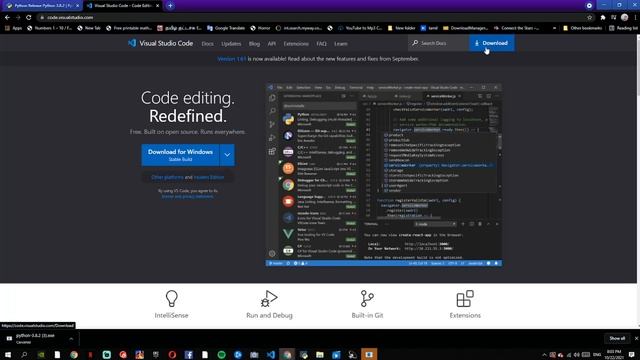Open the Chrome profile avatar
This screenshot has width=640, height=360.
624,18
